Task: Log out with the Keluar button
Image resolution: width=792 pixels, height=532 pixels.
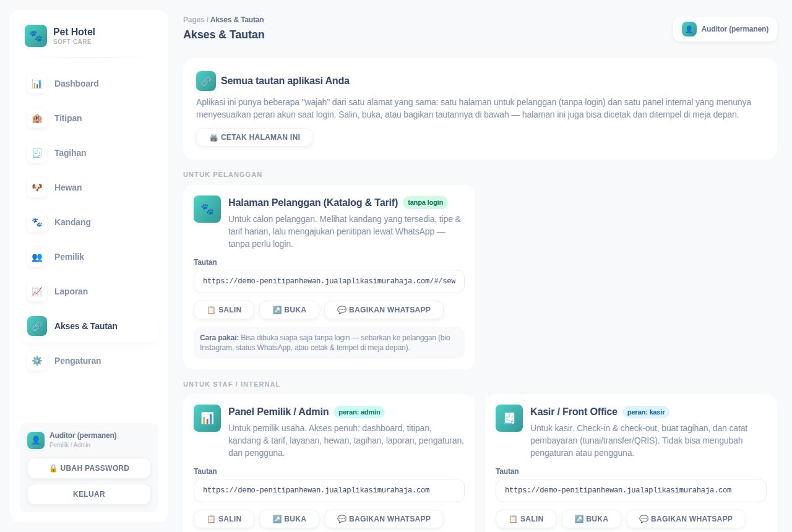Action: click(x=89, y=494)
